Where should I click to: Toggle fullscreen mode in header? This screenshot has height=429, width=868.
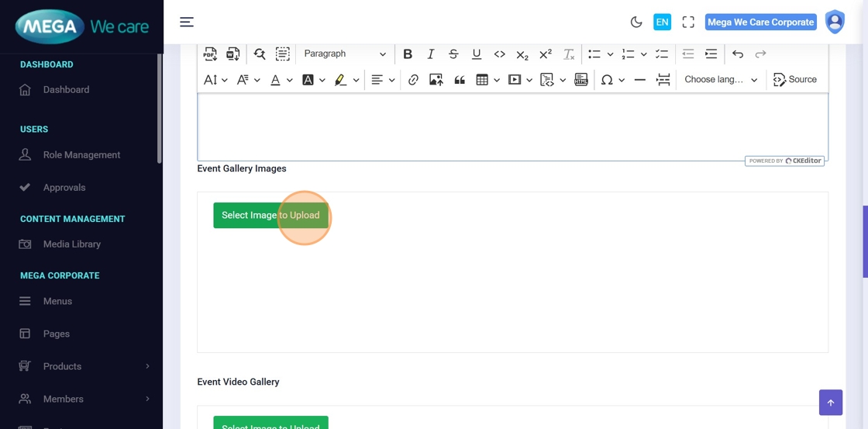click(688, 22)
